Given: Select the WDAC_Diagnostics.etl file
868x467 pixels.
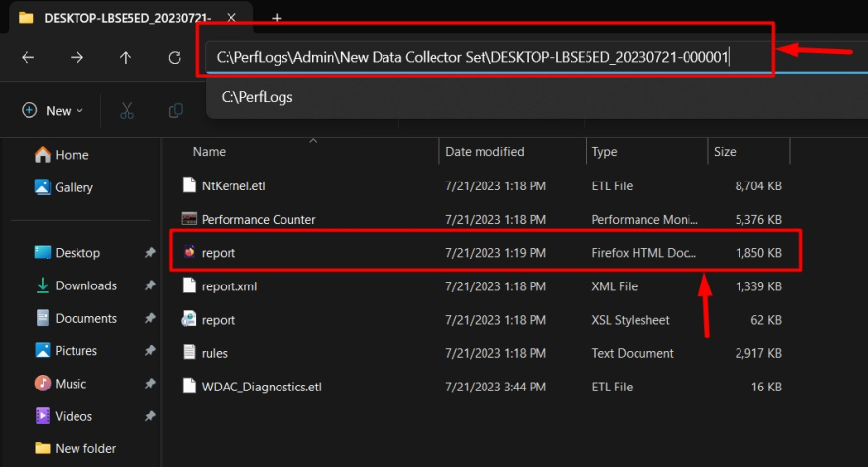Looking at the screenshot, I should 261,386.
